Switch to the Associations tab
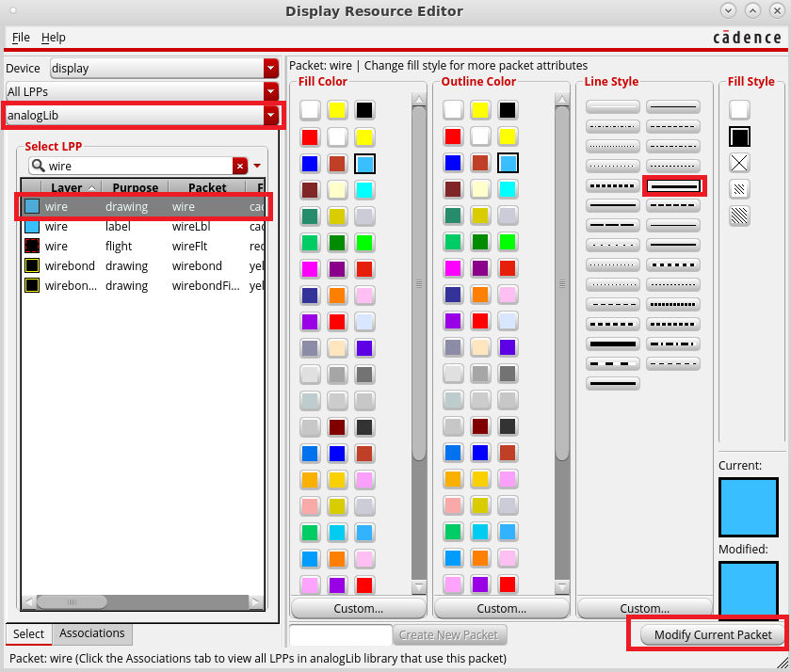 pyautogui.click(x=92, y=633)
